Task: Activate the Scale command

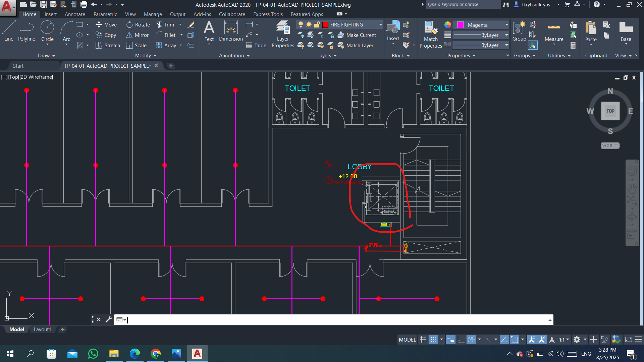Action: point(136,45)
